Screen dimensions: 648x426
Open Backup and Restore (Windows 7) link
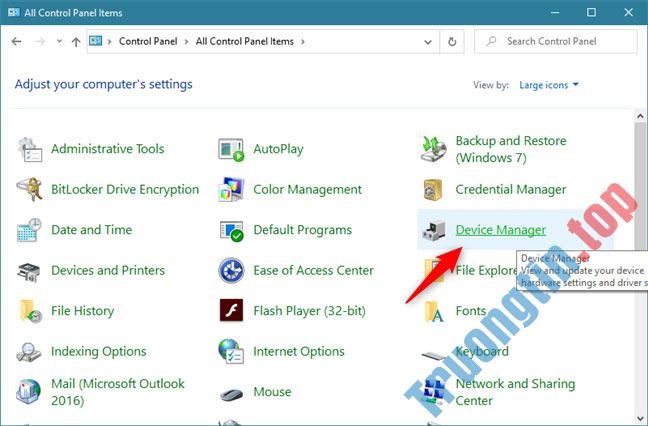click(x=511, y=149)
